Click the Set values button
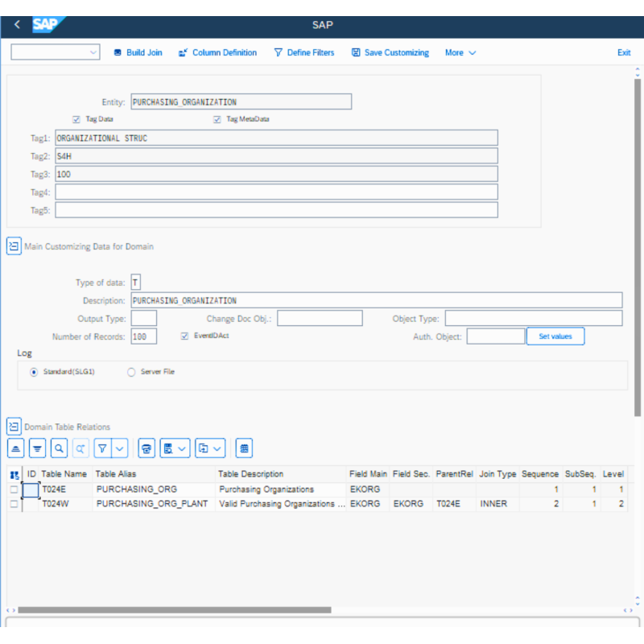 click(555, 336)
